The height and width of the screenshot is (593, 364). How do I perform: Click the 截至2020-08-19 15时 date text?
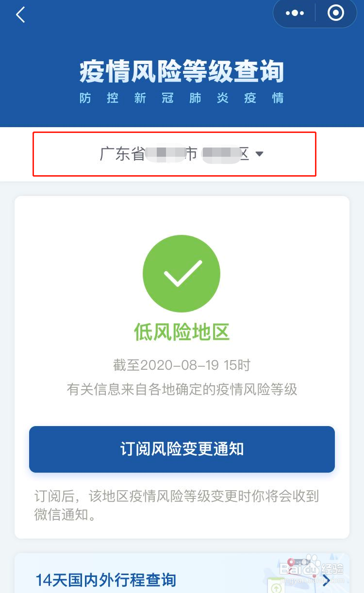(182, 365)
